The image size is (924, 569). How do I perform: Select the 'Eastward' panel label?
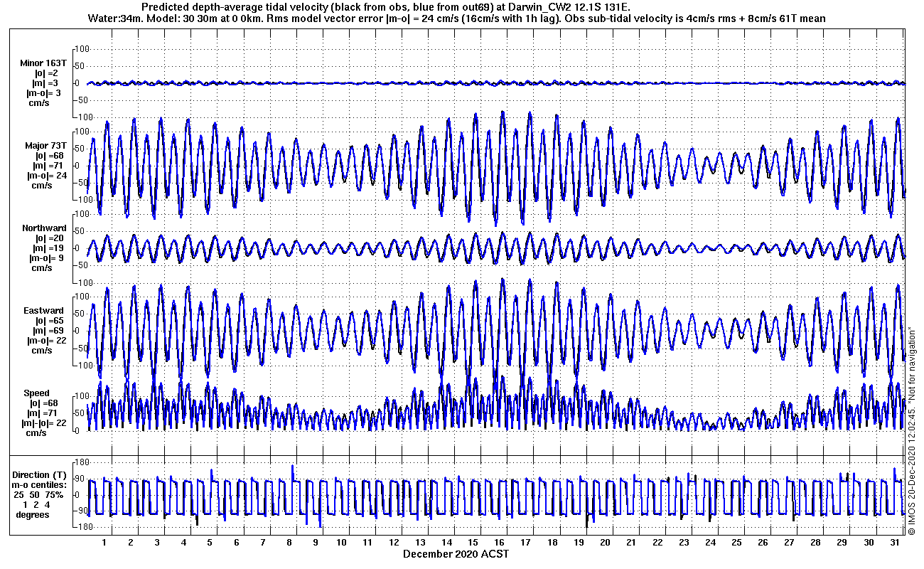43,311
